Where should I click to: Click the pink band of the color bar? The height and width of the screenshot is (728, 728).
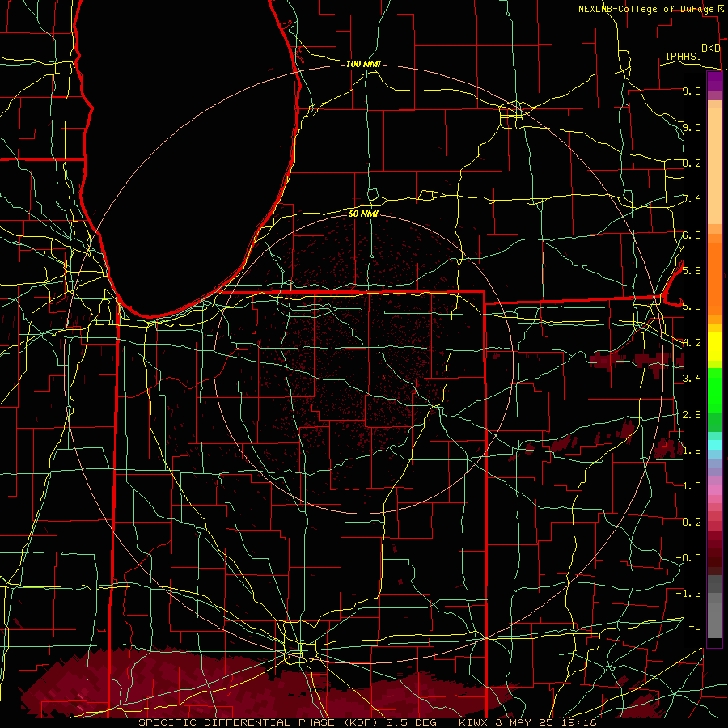point(714,490)
